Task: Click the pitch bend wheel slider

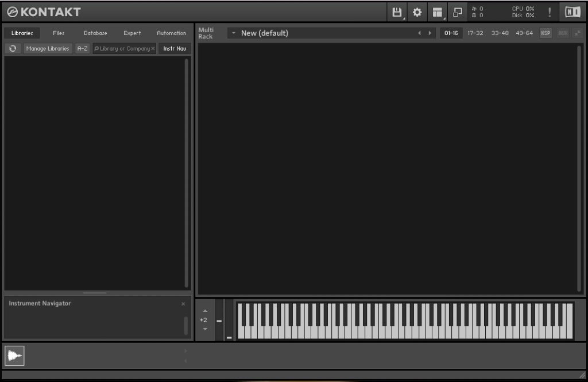Action: click(219, 320)
